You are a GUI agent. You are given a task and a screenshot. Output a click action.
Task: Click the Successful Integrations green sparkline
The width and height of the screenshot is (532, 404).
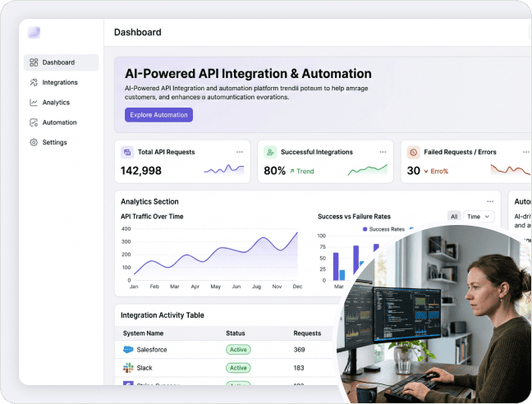coord(368,169)
